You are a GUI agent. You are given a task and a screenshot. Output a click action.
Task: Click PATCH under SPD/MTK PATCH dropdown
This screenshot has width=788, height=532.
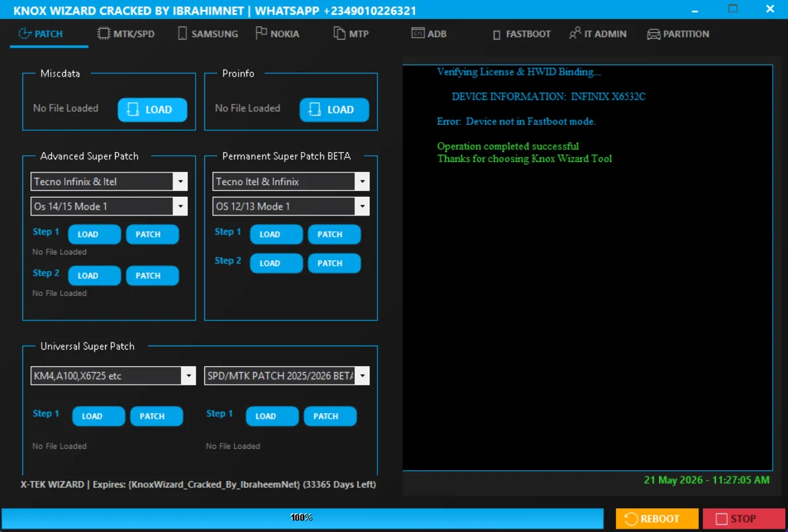(x=330, y=416)
